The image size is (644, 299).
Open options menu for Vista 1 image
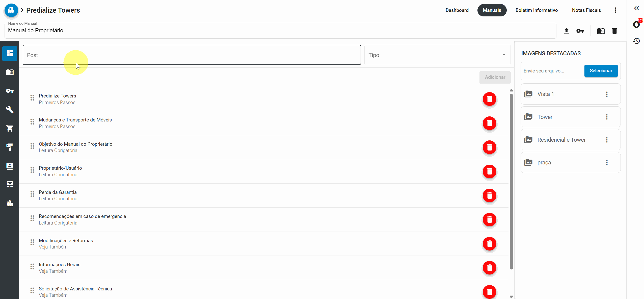(607, 94)
